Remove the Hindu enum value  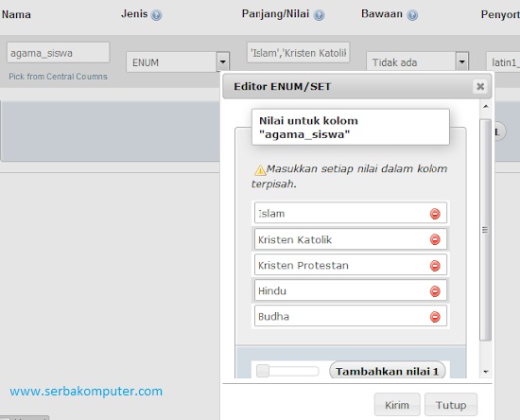[x=435, y=291]
